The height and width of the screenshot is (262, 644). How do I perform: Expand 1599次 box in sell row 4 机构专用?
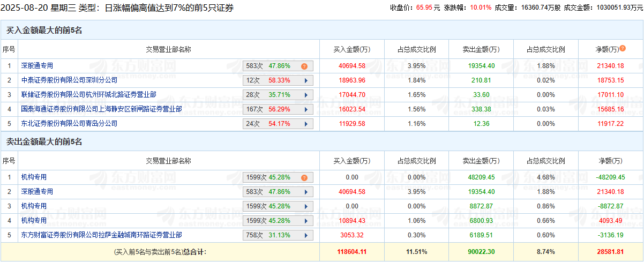[x=306, y=221]
